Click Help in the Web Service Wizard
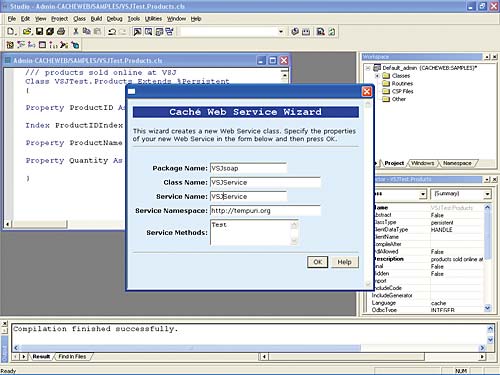Viewport: 500px width, 375px height. pos(344,262)
